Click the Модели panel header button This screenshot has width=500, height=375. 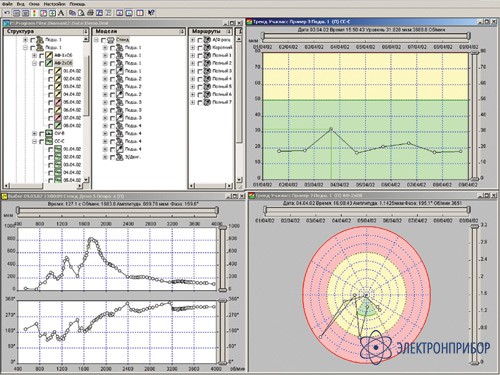coord(139,31)
